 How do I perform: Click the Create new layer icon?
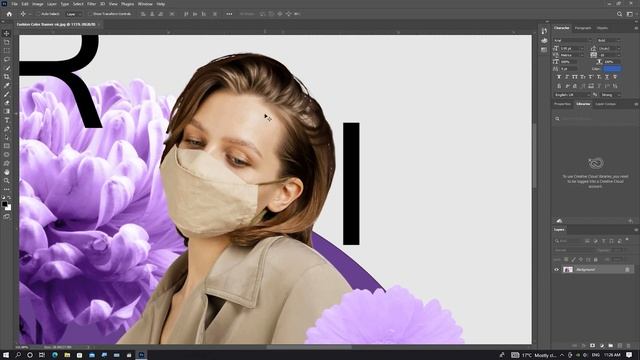pyautogui.click(x=620, y=346)
